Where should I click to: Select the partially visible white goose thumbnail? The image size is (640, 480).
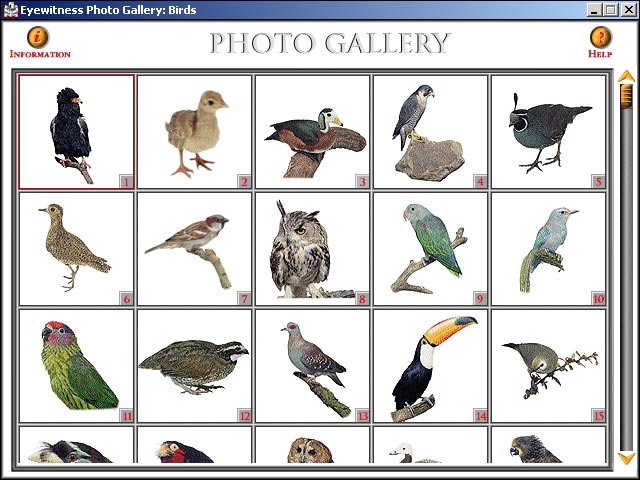click(x=431, y=445)
